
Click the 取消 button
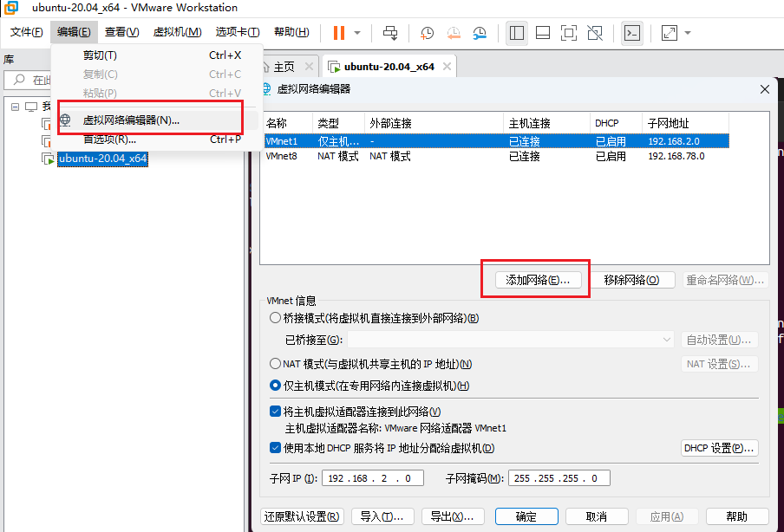597,516
